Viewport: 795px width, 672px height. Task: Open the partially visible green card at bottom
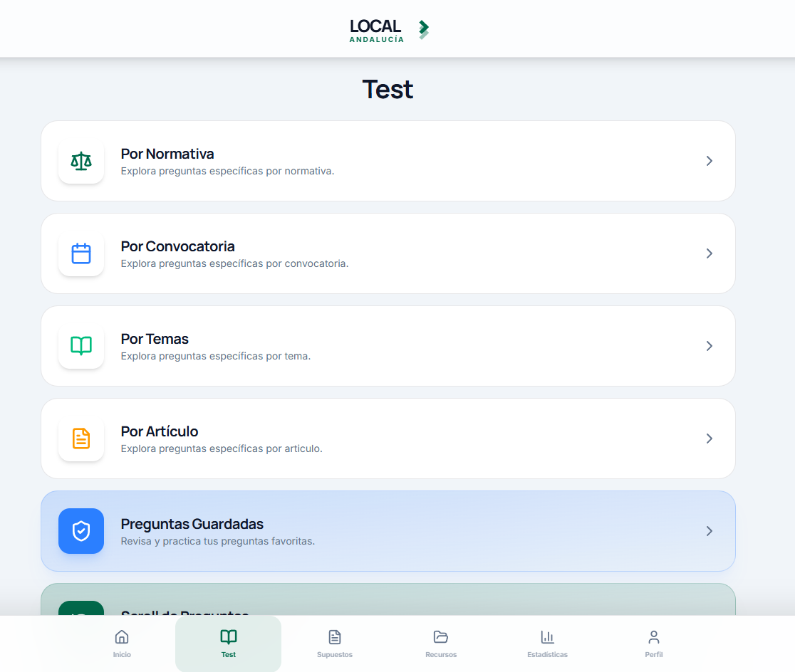tap(388, 599)
